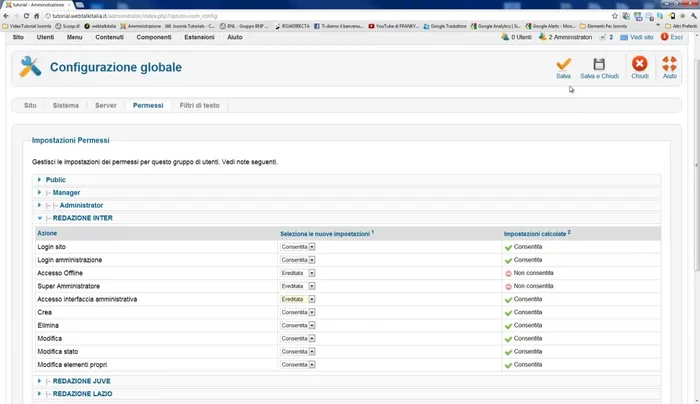Switch to the Filtri di testo tab

pyautogui.click(x=199, y=105)
